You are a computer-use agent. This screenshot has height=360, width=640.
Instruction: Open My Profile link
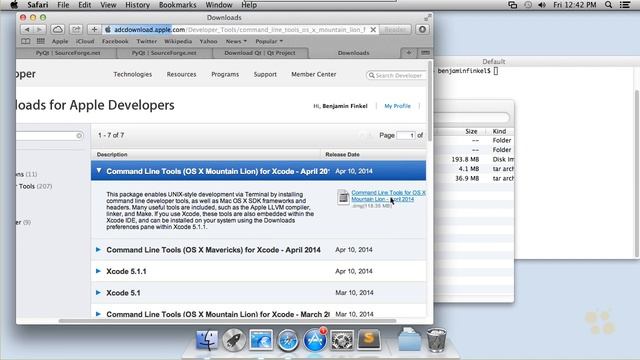point(397,106)
